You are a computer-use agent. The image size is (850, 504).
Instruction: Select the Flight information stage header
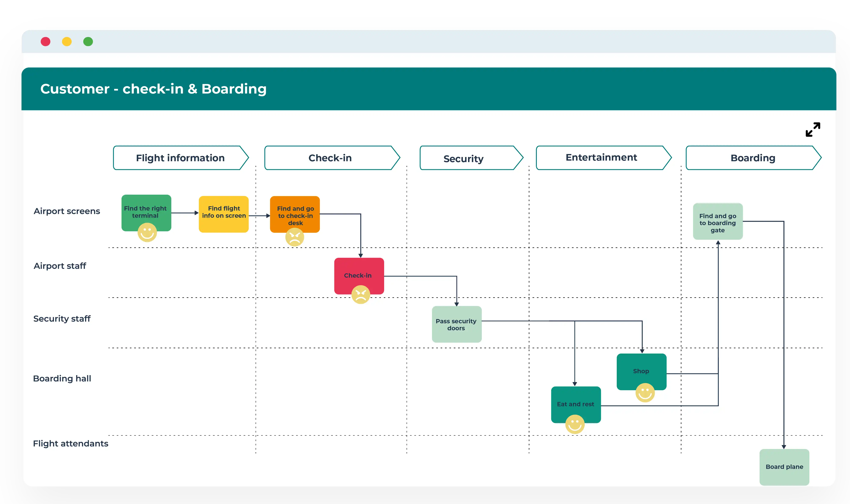point(181,158)
